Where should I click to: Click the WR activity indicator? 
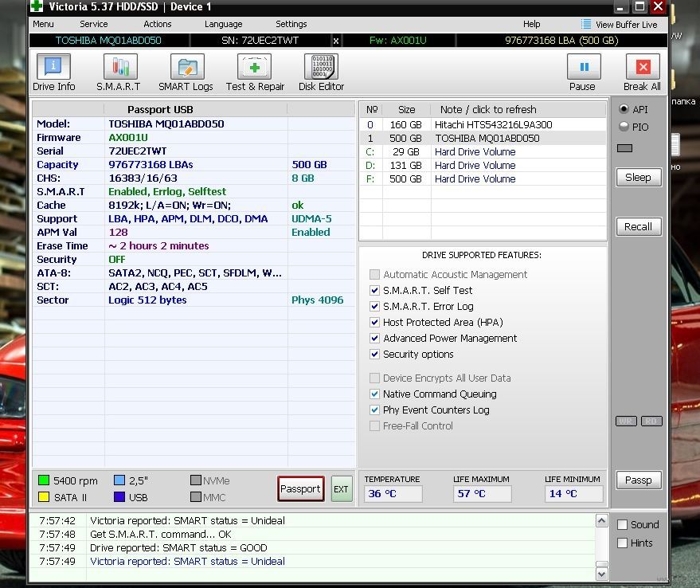pos(626,421)
